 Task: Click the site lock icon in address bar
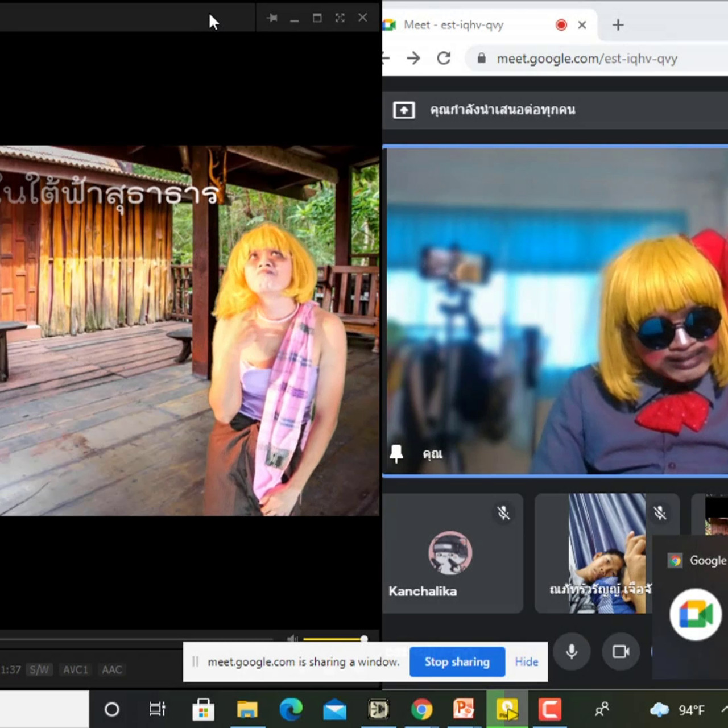pos(482,58)
